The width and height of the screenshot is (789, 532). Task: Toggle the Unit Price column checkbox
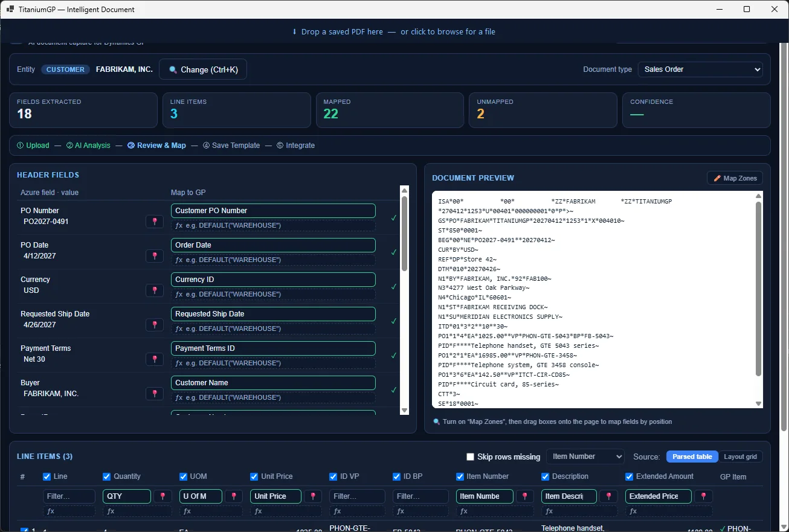click(x=254, y=476)
